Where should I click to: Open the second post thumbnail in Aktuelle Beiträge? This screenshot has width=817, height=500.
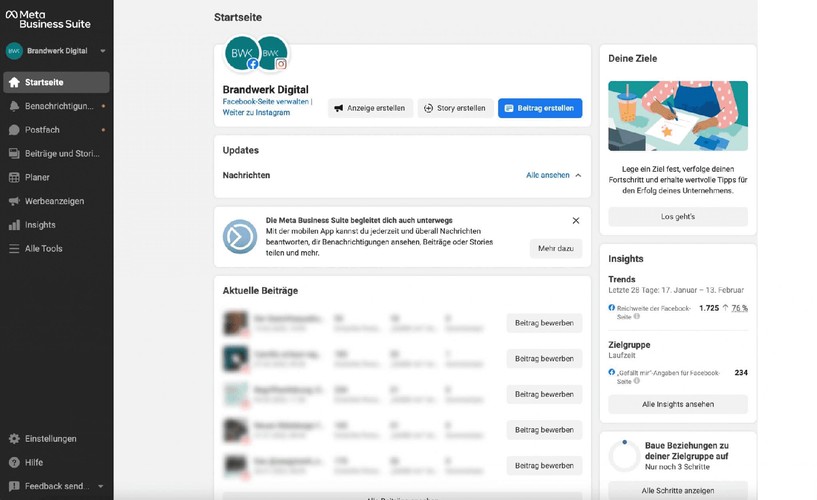(x=236, y=359)
